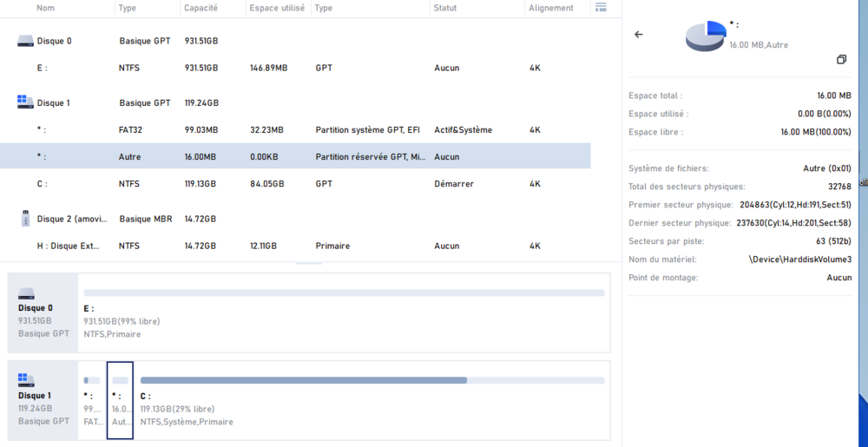Click Disque 0 icon in disk map
This screenshot has height=447, width=868.
26,293
